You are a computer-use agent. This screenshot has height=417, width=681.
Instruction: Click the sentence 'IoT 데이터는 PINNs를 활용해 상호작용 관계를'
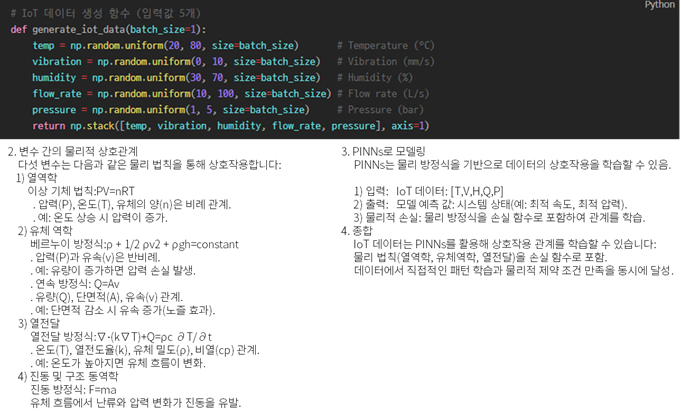(505, 244)
